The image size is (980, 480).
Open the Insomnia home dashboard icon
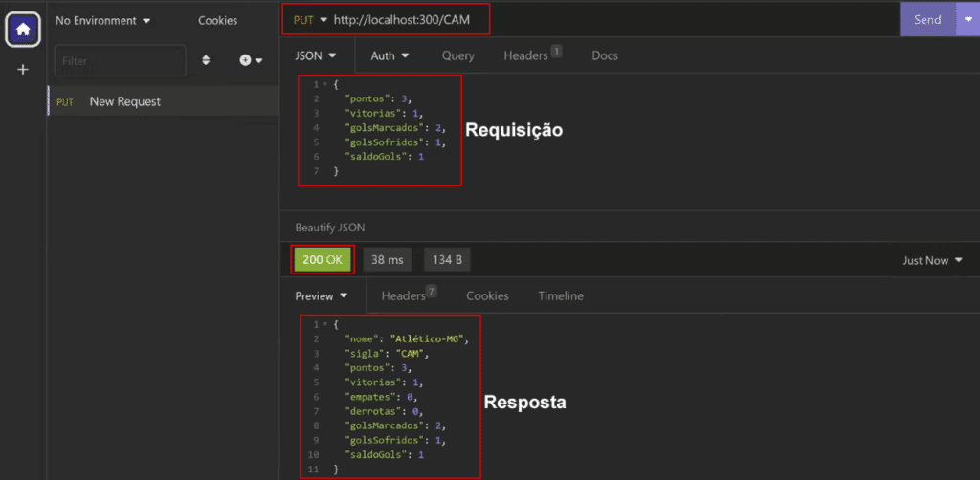pos(23,30)
